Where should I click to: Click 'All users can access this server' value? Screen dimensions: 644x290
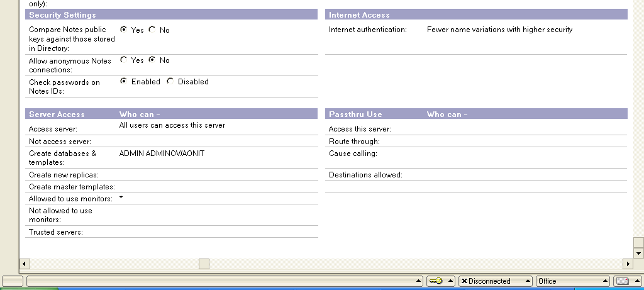pos(172,125)
